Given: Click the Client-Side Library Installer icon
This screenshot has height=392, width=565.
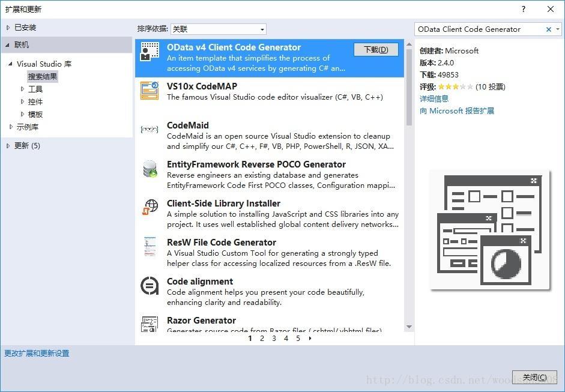Looking at the screenshot, I should pyautogui.click(x=150, y=207).
